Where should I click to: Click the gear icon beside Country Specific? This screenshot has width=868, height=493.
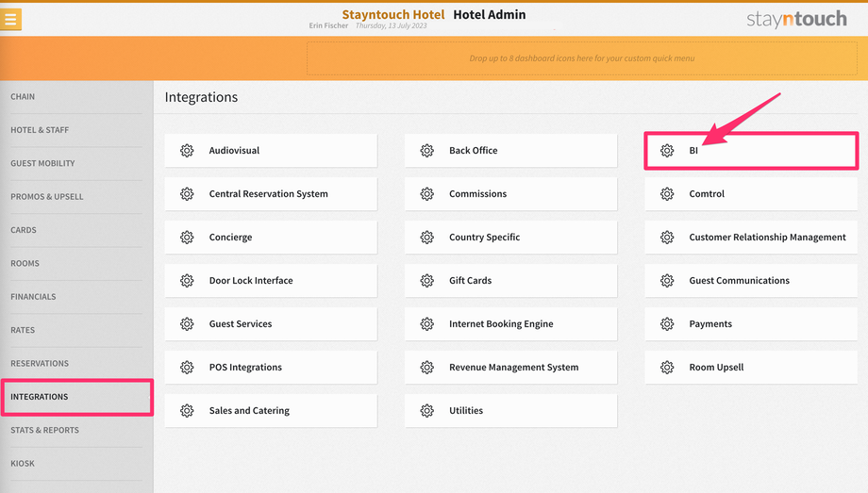426,238
